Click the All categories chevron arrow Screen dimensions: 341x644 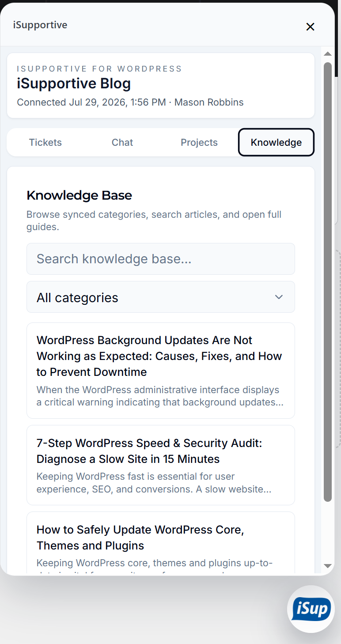coord(279,297)
